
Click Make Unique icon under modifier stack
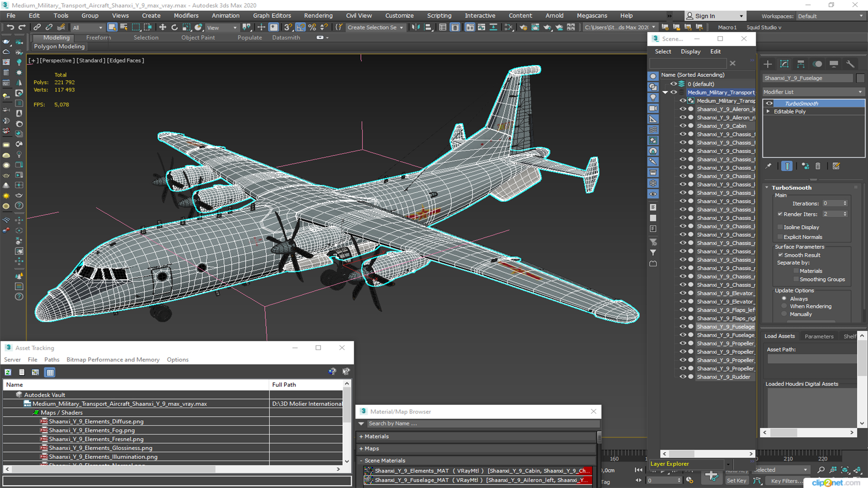pyautogui.click(x=805, y=166)
